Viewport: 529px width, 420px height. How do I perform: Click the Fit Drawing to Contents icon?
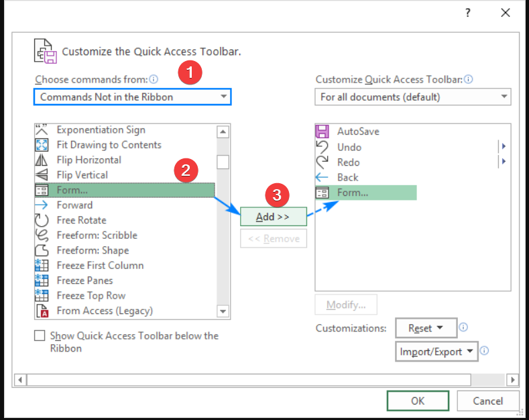(42, 145)
